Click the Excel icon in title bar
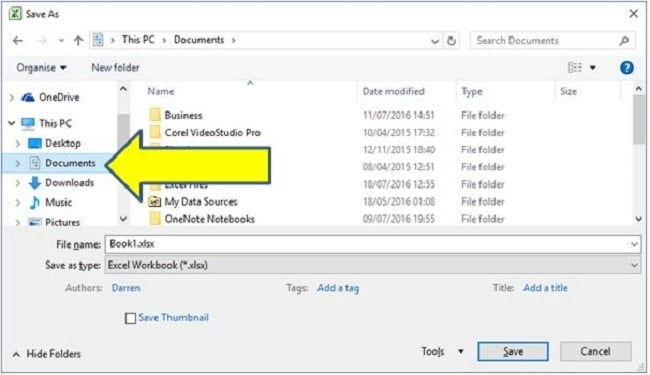 [x=15, y=14]
